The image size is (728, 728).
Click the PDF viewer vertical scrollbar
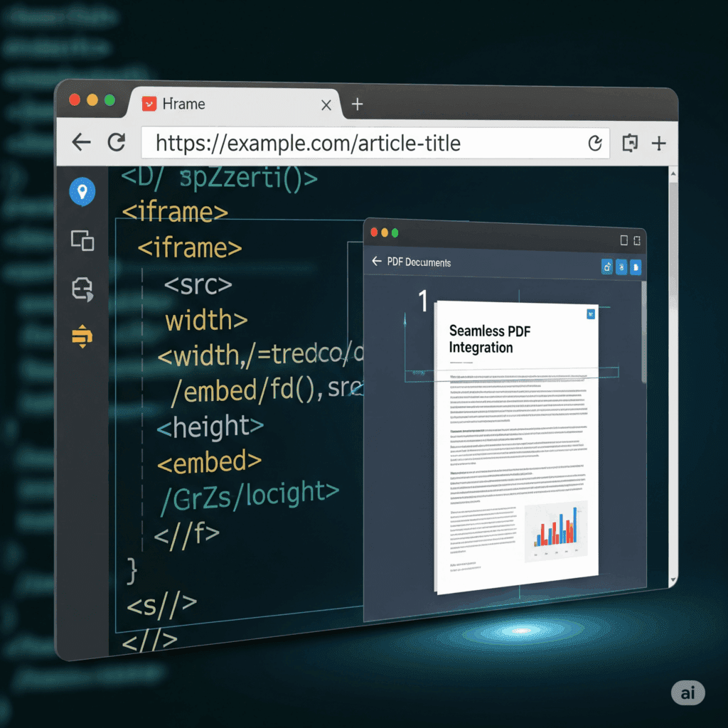tap(644, 334)
